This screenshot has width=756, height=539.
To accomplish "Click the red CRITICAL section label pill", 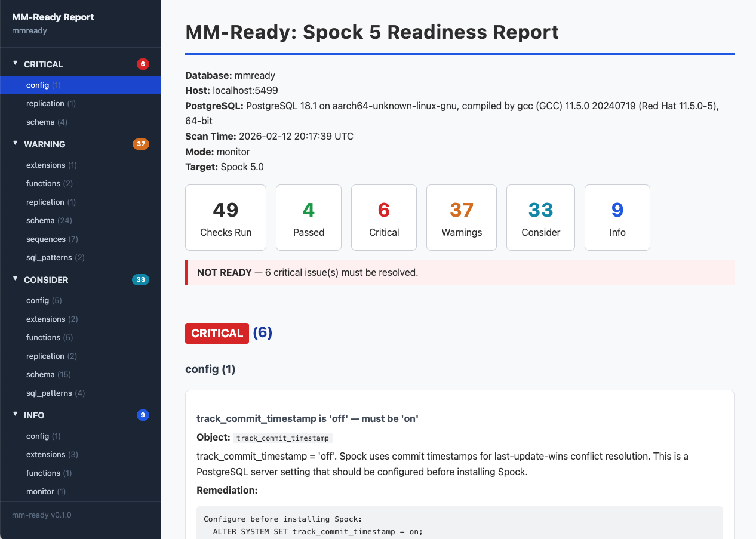I will coord(217,333).
